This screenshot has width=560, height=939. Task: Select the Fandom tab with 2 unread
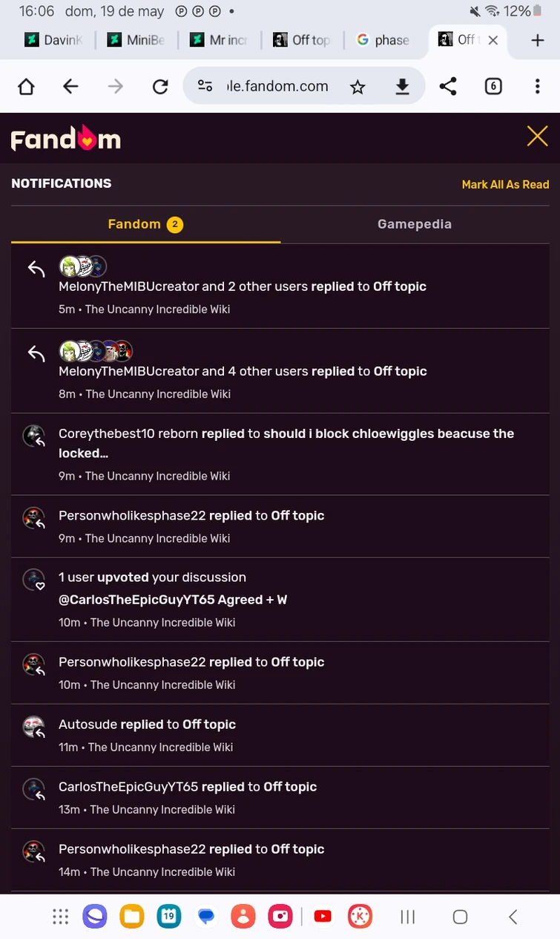pyautogui.click(x=145, y=223)
